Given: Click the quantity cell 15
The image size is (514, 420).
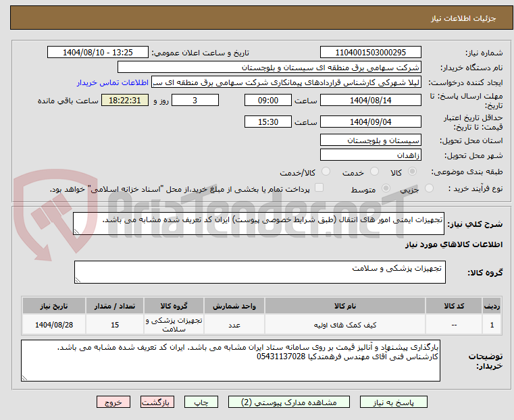Looking at the screenshot, I should click(114, 325).
